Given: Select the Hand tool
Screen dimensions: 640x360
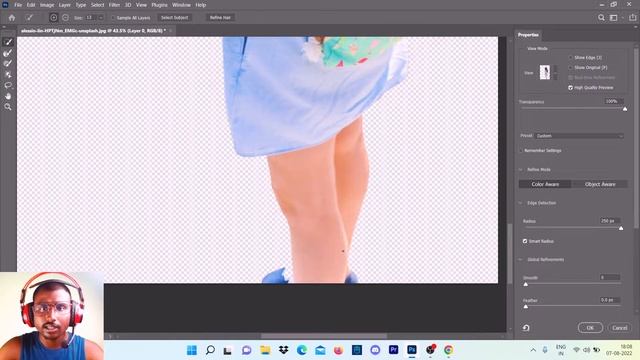Looking at the screenshot, I should 8,96.
